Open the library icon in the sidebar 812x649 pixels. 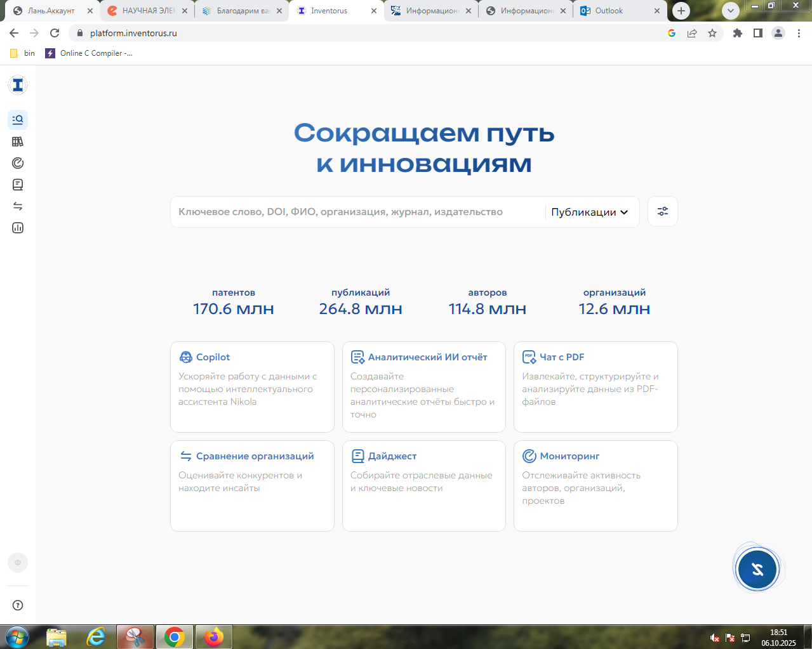click(x=18, y=141)
